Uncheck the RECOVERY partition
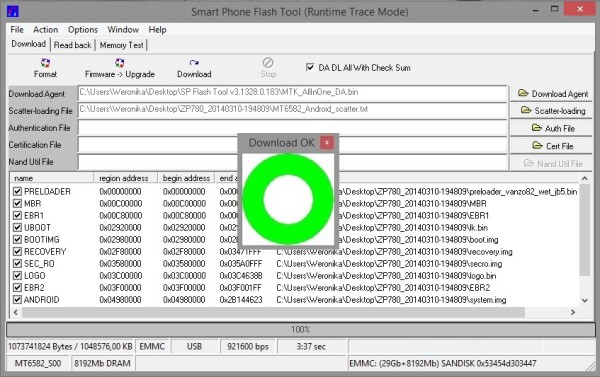 pos(17,251)
